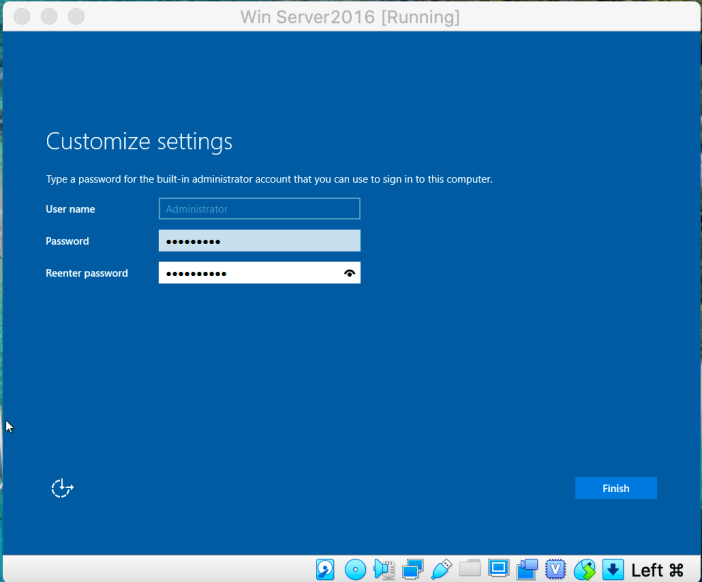Click the Win Server2016 [Running] title
The height and width of the screenshot is (582, 702).
pyautogui.click(x=350, y=17)
